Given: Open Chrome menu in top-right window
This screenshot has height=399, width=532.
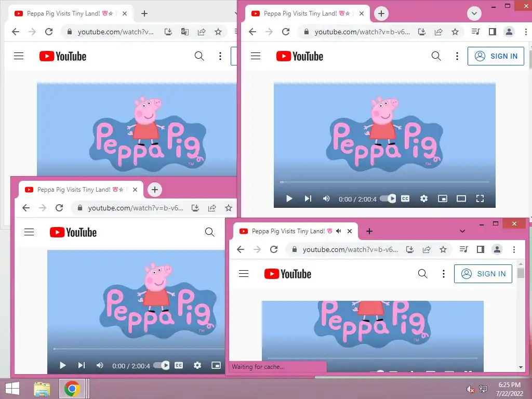Looking at the screenshot, I should click(x=526, y=32).
